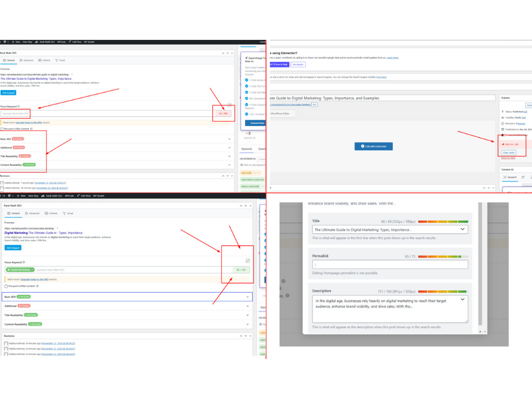Switch to Schema tab in lower-left Rank Math panel

tap(51, 213)
